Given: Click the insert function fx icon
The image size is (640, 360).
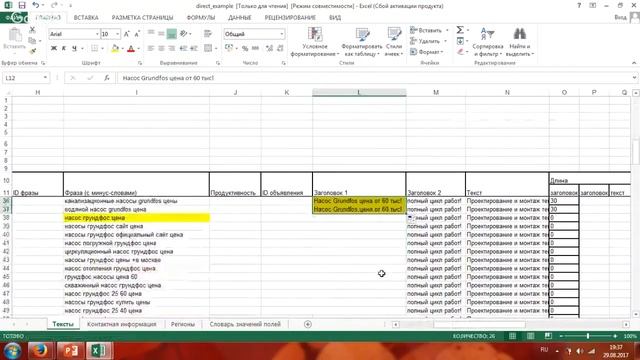Looking at the screenshot, I should point(107,78).
